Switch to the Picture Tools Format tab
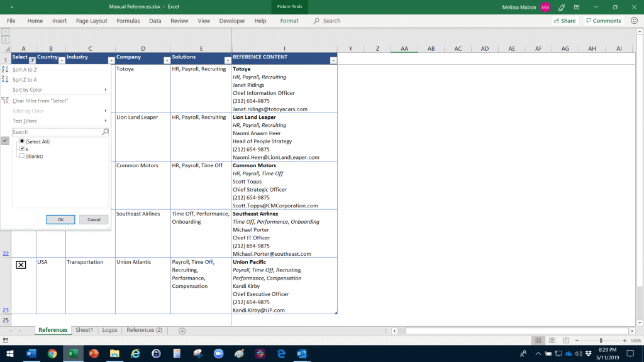The height and width of the screenshot is (362, 644). pyautogui.click(x=289, y=20)
